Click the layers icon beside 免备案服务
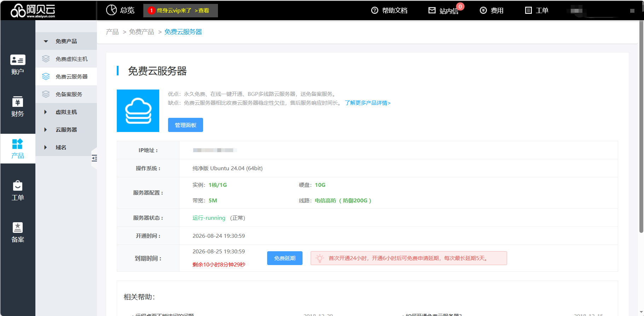This screenshot has width=644, height=316. (x=46, y=94)
